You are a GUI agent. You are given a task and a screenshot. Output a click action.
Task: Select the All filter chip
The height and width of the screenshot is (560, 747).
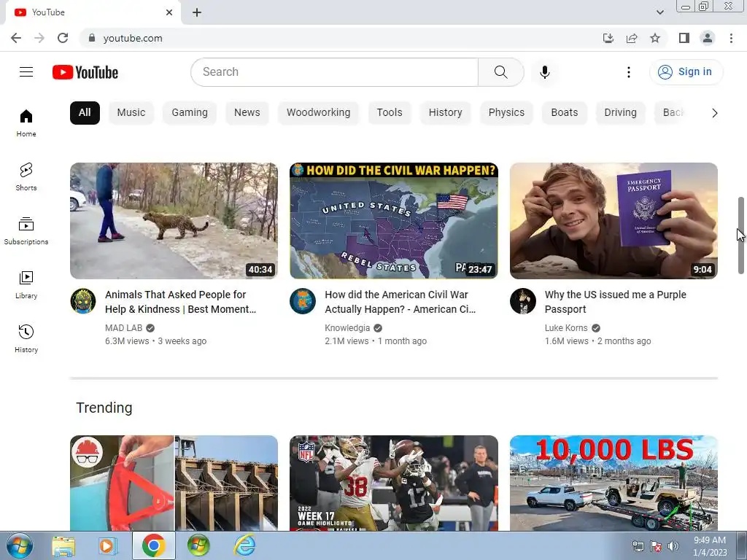[85, 112]
